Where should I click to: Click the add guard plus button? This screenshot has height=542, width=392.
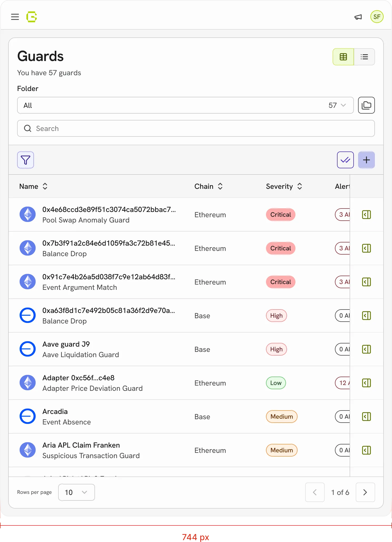[366, 160]
